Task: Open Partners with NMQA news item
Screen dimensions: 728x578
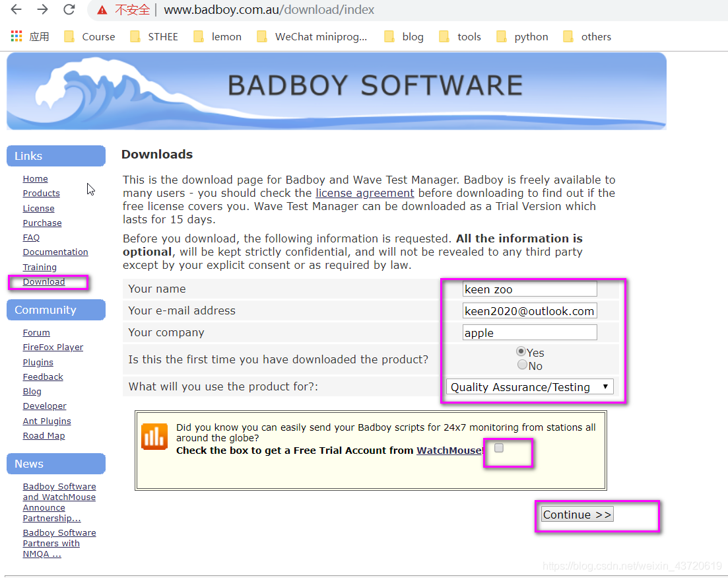Action: (x=59, y=544)
